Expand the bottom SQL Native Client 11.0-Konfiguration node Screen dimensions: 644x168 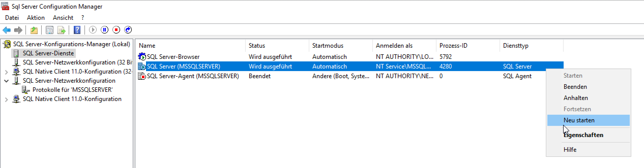[7, 99]
